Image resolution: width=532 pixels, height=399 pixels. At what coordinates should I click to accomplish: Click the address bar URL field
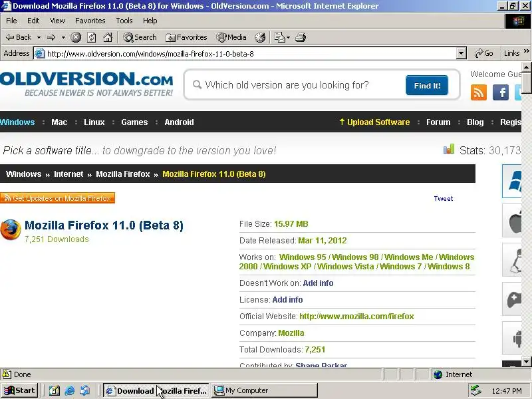245,54
